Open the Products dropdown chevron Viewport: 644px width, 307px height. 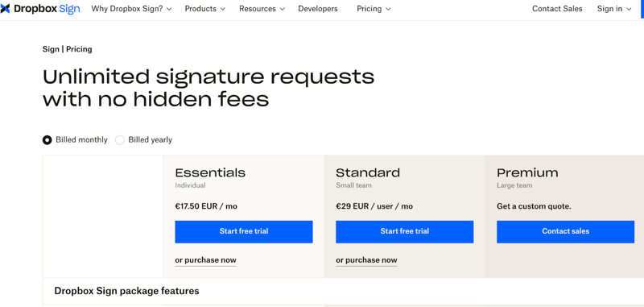[x=223, y=9]
